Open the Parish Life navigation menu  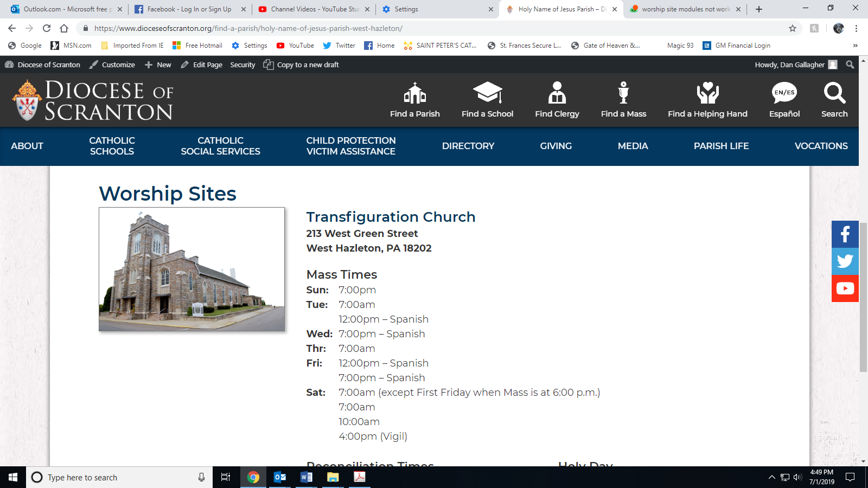point(721,146)
